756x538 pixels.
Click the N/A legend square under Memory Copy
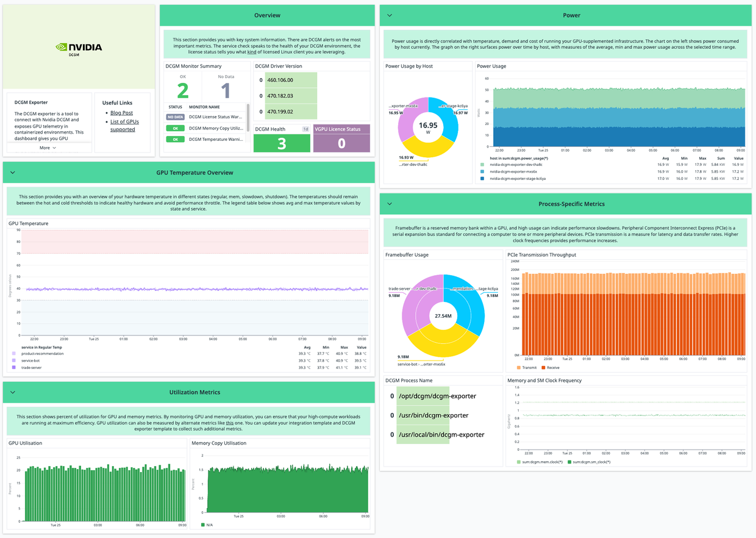203,525
